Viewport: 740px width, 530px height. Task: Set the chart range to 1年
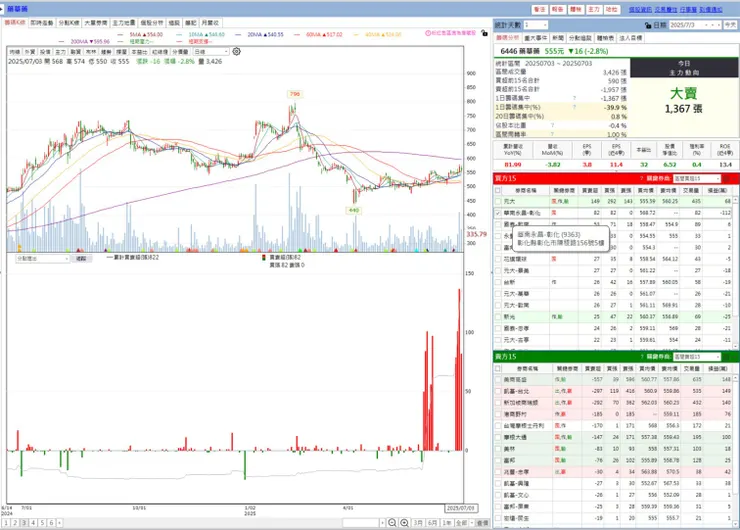pos(446,523)
